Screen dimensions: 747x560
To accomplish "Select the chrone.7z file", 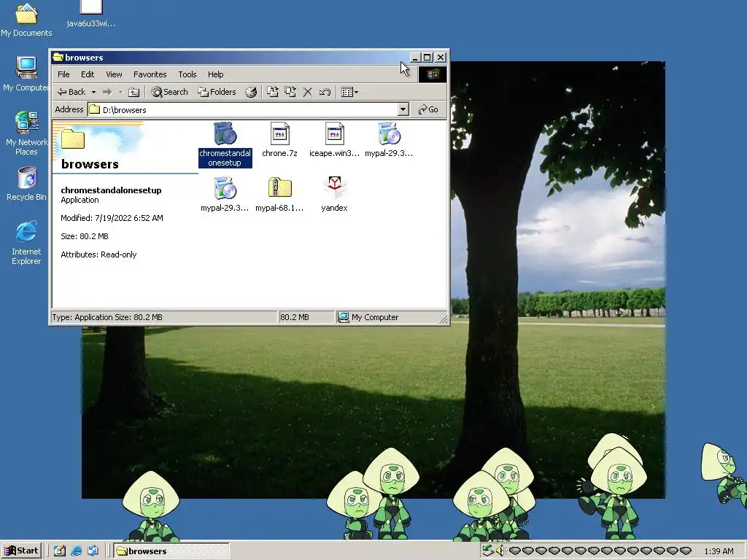I will (x=279, y=140).
